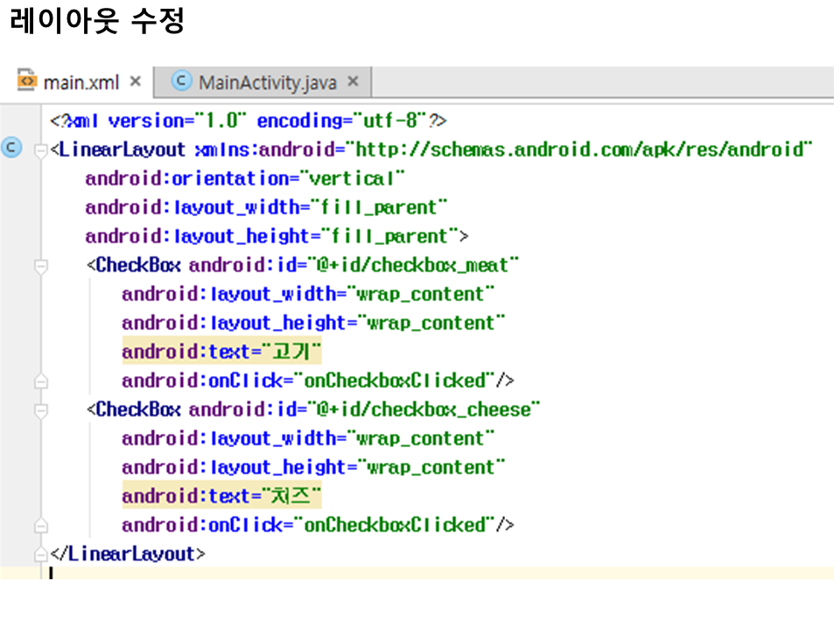Collapse the checkbox_cheese CheckBox fold marker
The image size is (840, 630).
point(40,410)
